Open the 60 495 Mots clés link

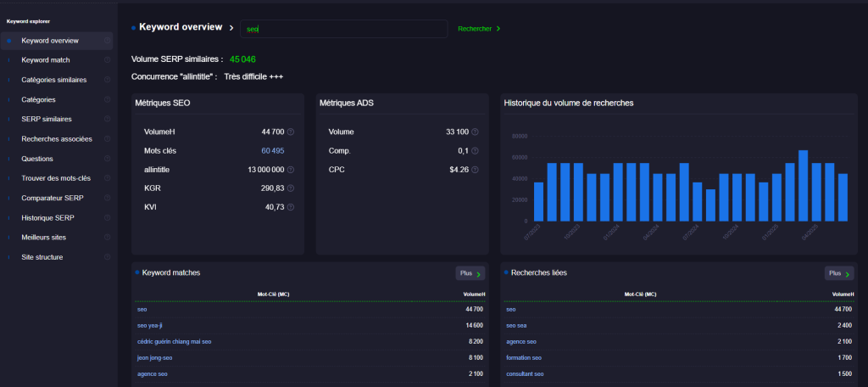pyautogui.click(x=272, y=151)
